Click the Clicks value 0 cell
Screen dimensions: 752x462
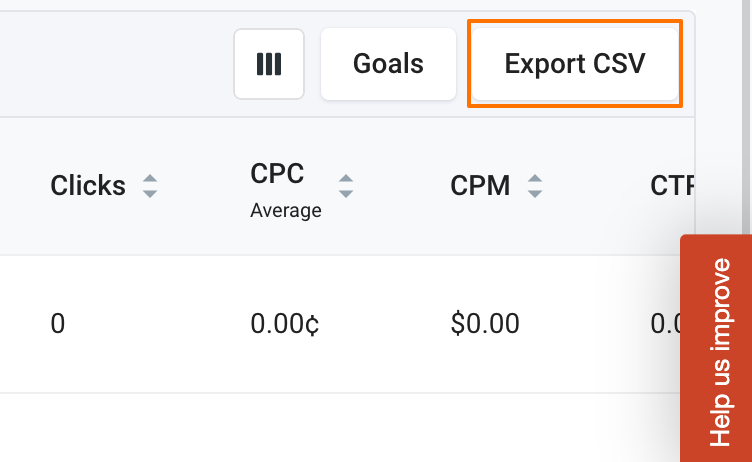point(58,324)
